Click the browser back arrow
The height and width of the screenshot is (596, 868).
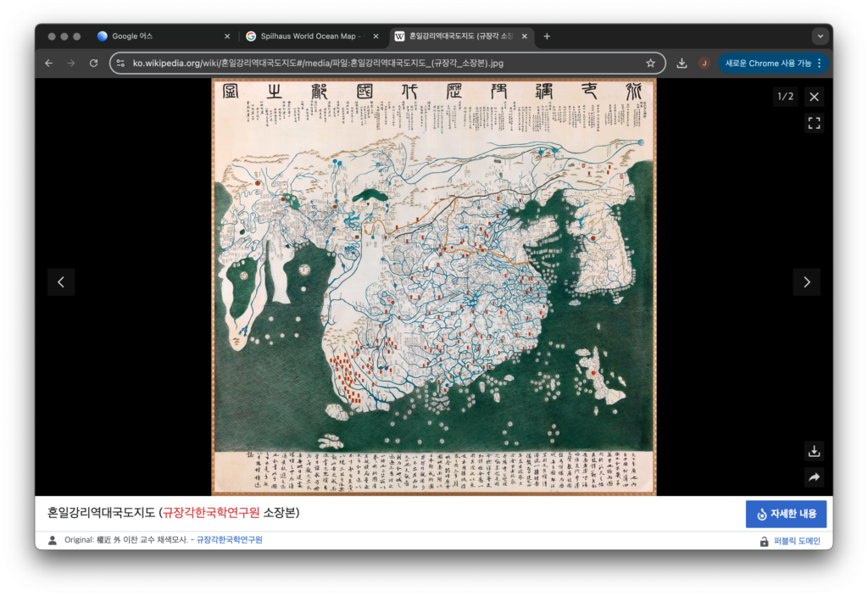coord(48,63)
